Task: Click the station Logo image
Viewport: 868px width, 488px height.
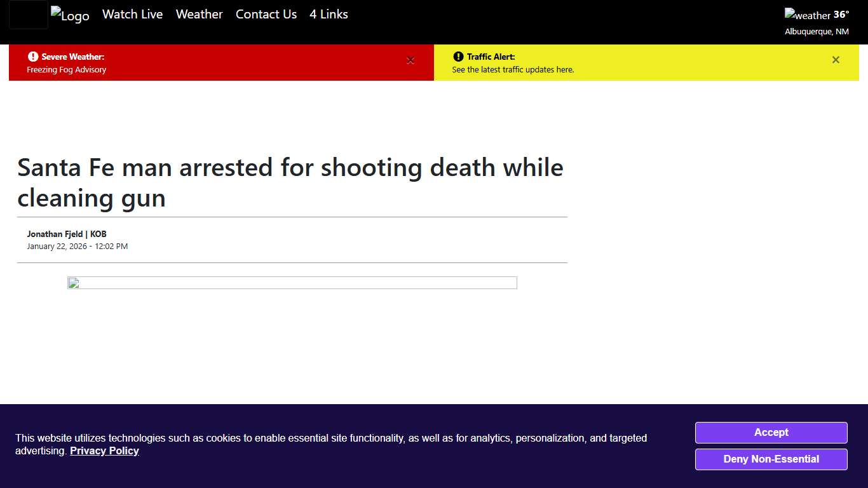Action: click(70, 16)
